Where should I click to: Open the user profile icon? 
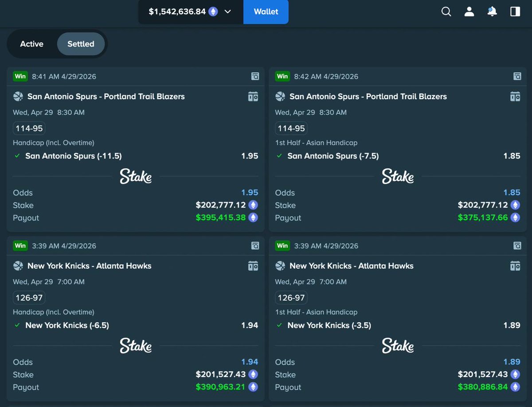(469, 12)
